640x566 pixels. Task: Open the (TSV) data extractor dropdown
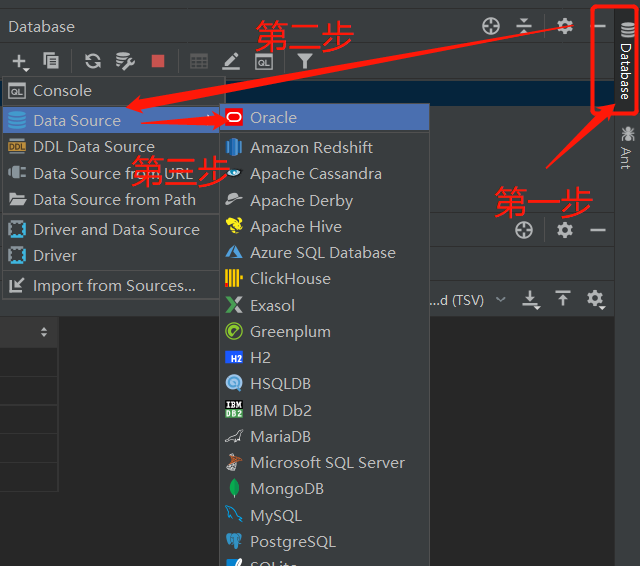click(468, 300)
